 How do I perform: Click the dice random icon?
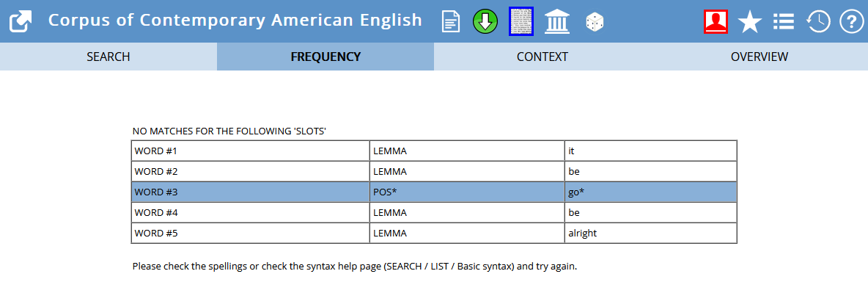595,22
